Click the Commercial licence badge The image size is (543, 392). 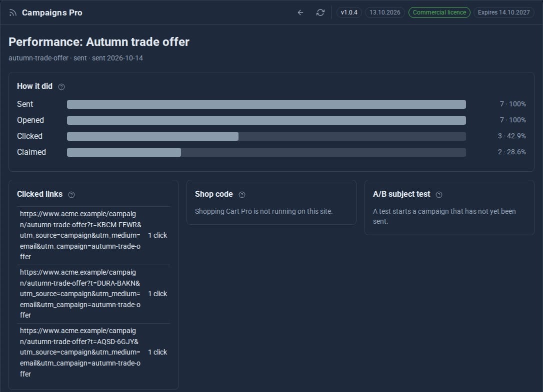[x=439, y=12]
